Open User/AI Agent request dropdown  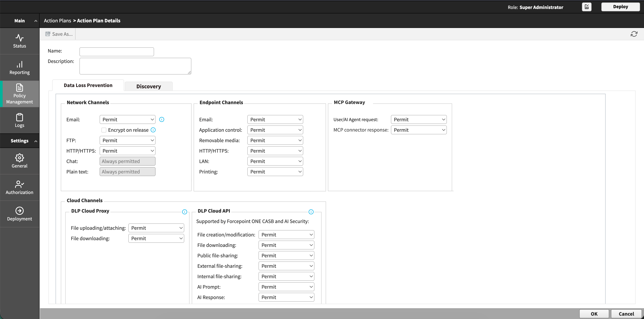click(419, 119)
